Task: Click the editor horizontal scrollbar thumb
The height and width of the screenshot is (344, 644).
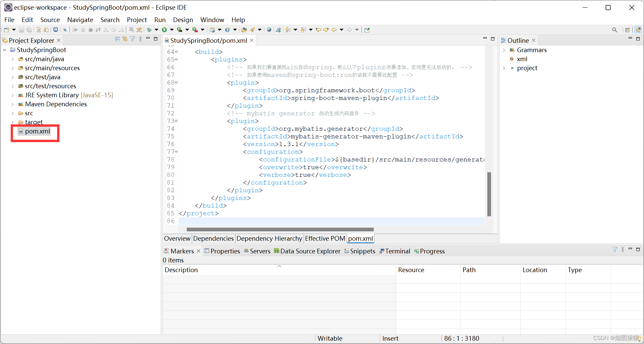Action: (280, 229)
